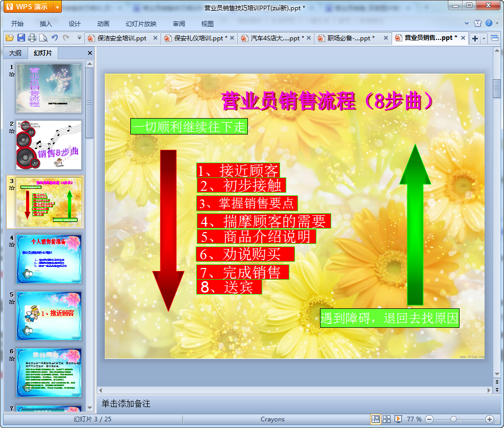This screenshot has width=504, height=428.
Task: Select the green box 遇到障碍，退回去找原因
Action: coord(390,319)
